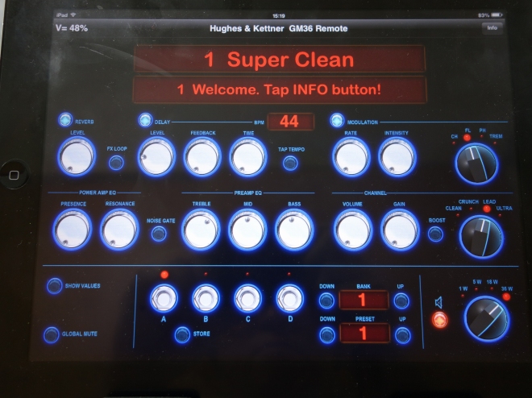
Task: Click the Preset Up button
Action: pyautogui.click(x=403, y=336)
